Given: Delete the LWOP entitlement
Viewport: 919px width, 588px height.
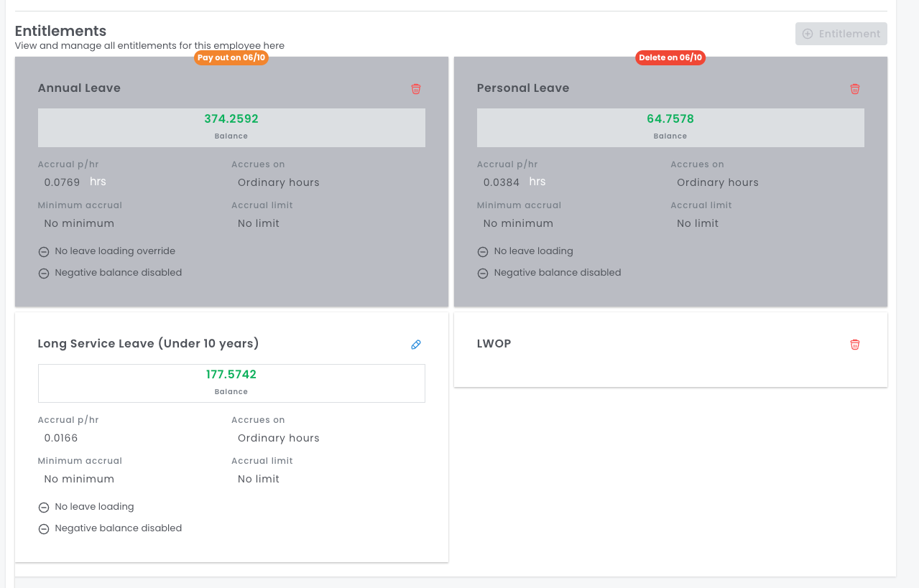Looking at the screenshot, I should 854,345.
